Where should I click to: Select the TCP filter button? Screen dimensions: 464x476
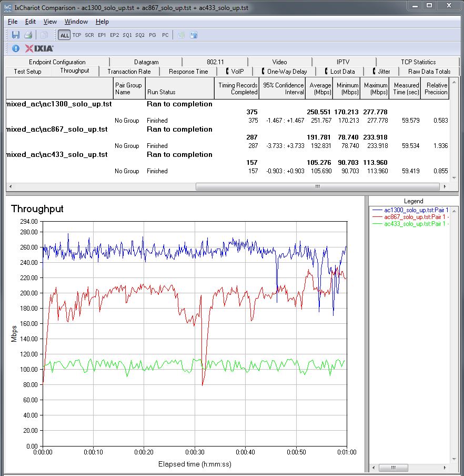point(77,35)
